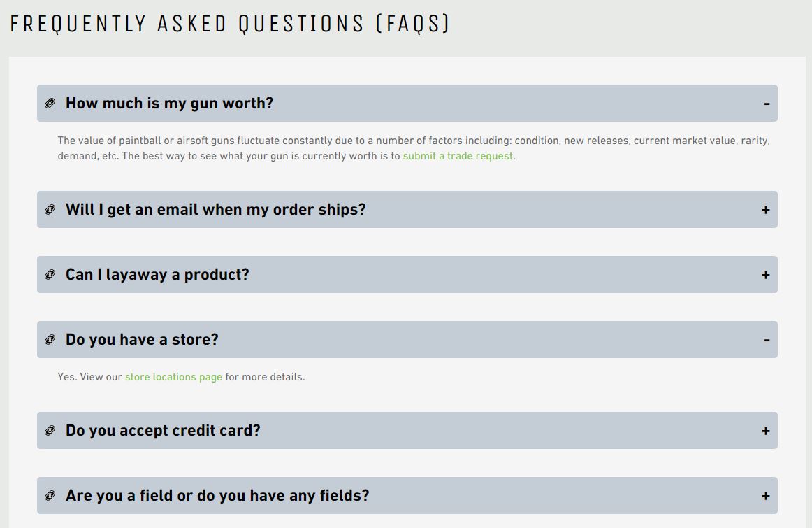Image resolution: width=812 pixels, height=528 pixels.
Task: Select the 'Do you have a store?' question text
Action: coord(142,339)
